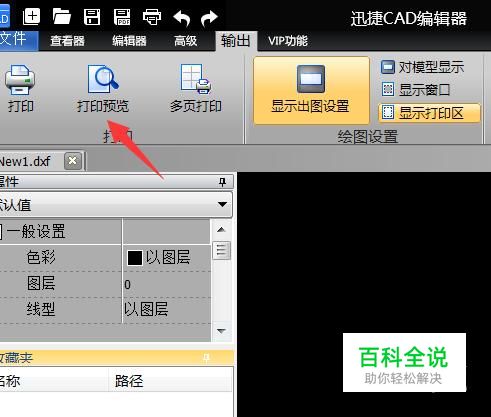Image resolution: width=491 pixels, height=417 pixels.
Task: Save the drawing using the floppy disk icon
Action: [x=92, y=16]
